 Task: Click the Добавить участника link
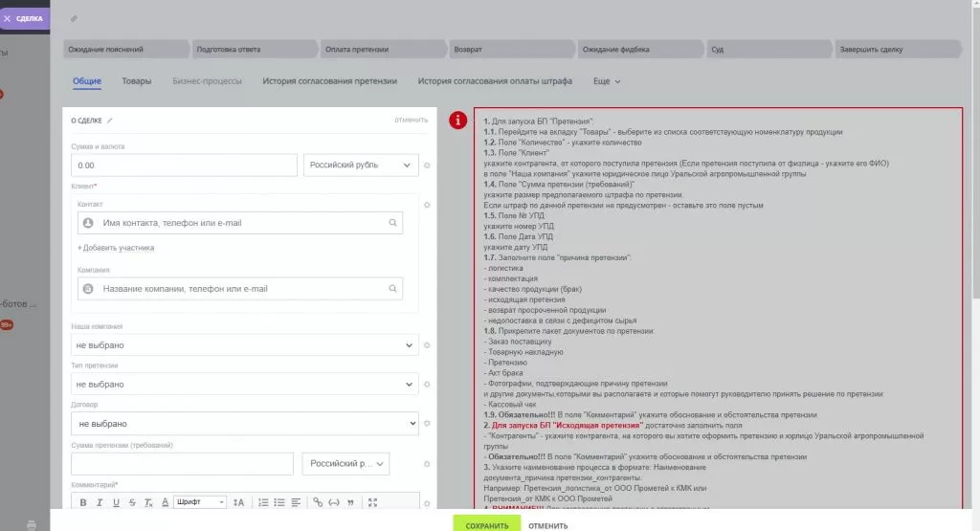pyautogui.click(x=116, y=248)
